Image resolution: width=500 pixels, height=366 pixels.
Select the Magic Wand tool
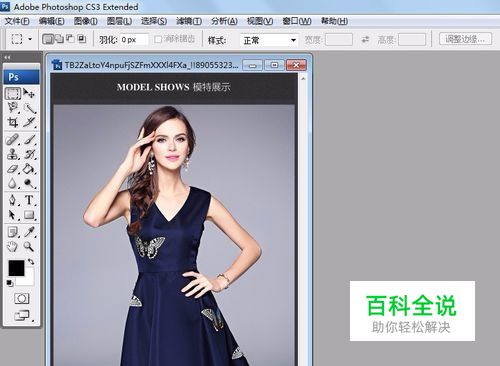(x=29, y=108)
